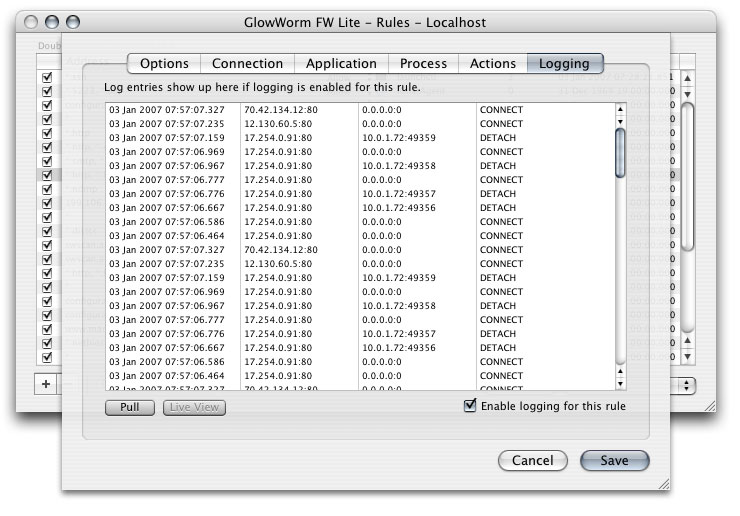Select the Logging tab

564,63
